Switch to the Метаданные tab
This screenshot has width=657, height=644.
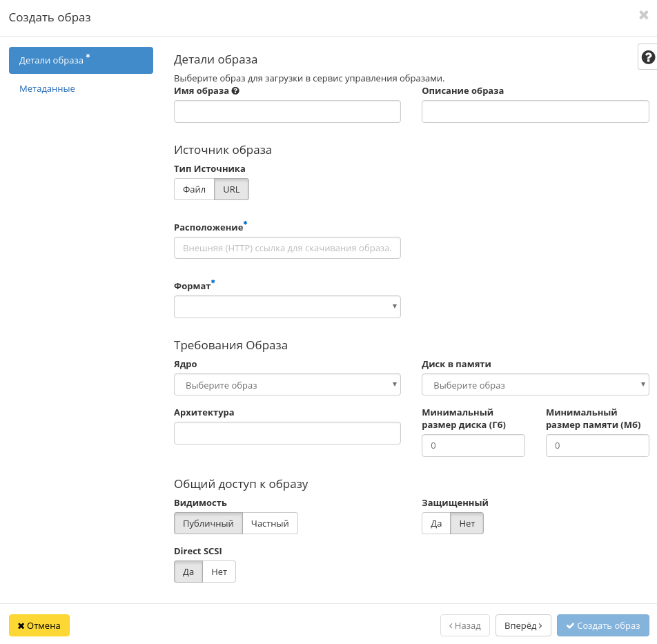[47, 88]
